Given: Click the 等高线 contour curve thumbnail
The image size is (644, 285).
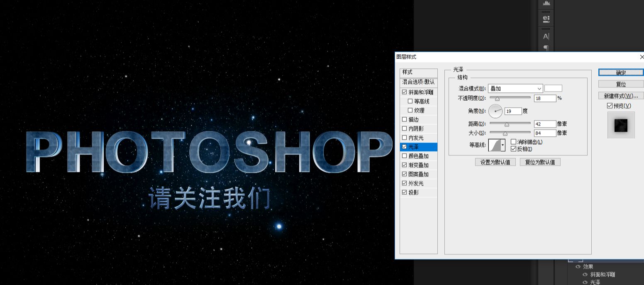Looking at the screenshot, I should coord(495,145).
